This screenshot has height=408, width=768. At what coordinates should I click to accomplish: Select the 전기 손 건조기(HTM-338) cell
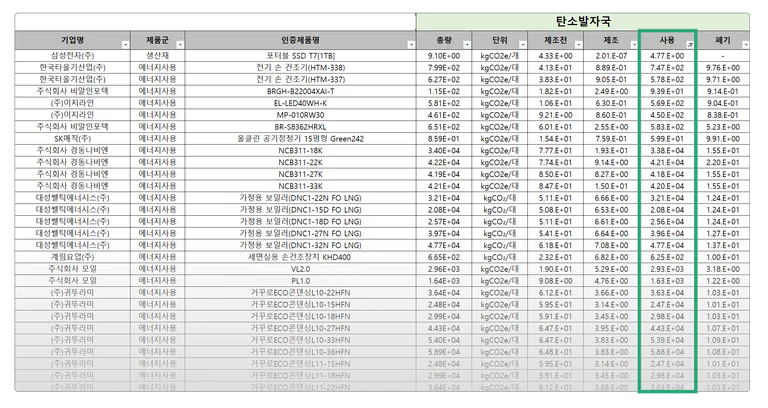pyautogui.click(x=301, y=68)
